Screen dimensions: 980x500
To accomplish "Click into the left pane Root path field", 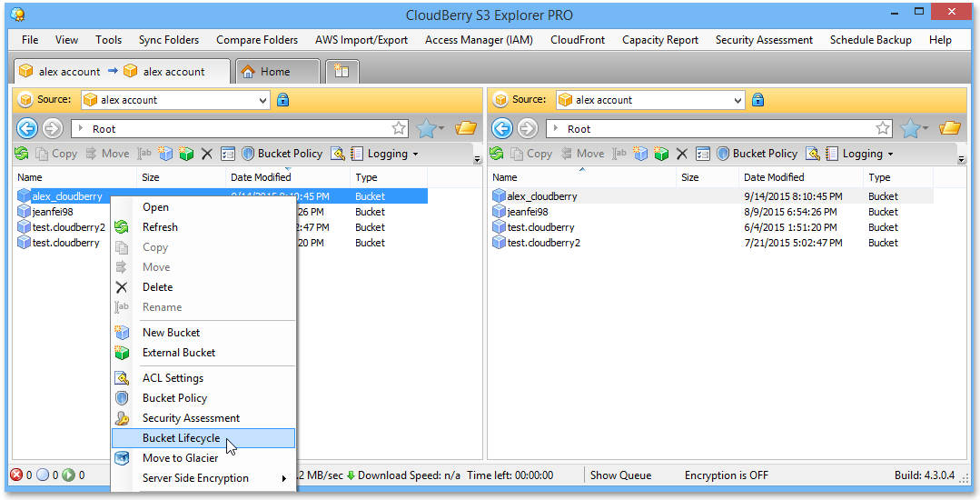I will click(240, 129).
